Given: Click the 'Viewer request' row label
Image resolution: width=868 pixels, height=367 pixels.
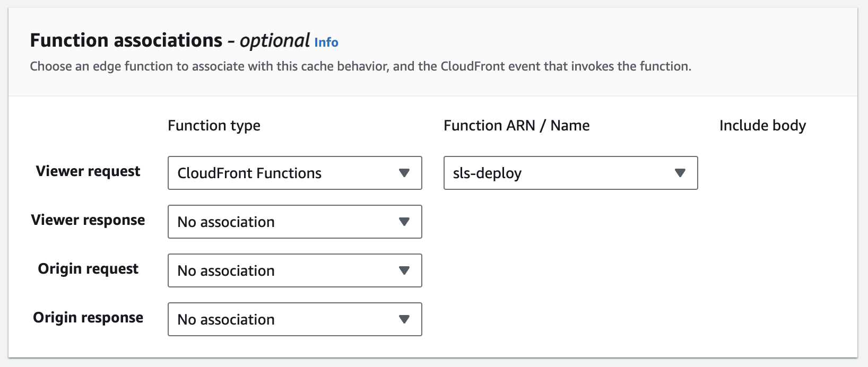Looking at the screenshot, I should point(88,171).
